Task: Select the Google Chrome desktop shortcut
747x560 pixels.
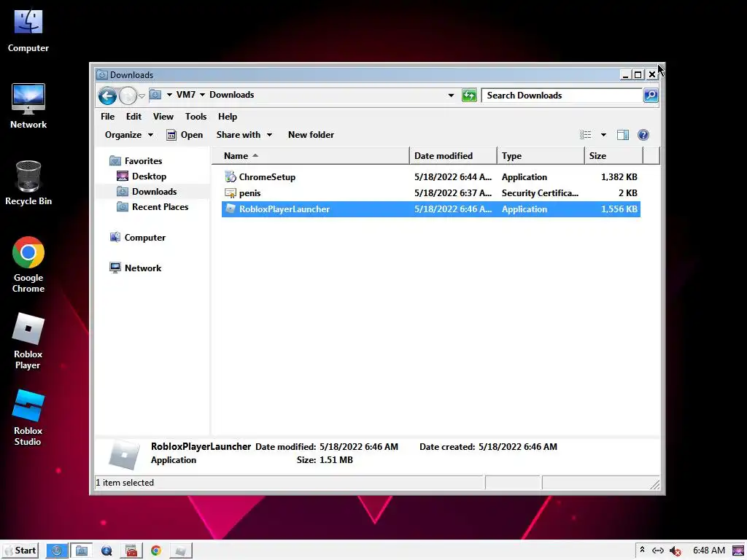Action: tap(28, 264)
